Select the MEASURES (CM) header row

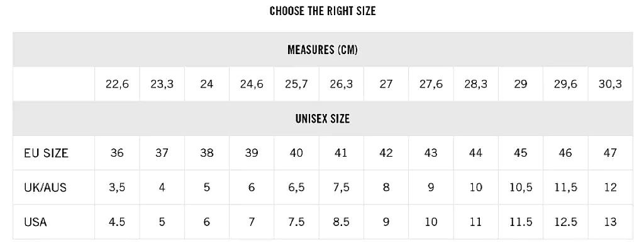pyautogui.click(x=323, y=50)
